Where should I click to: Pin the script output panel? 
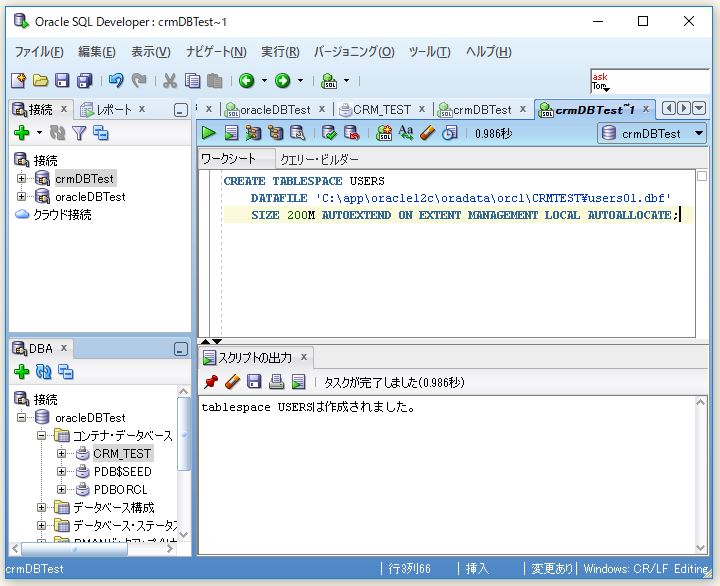(211, 382)
